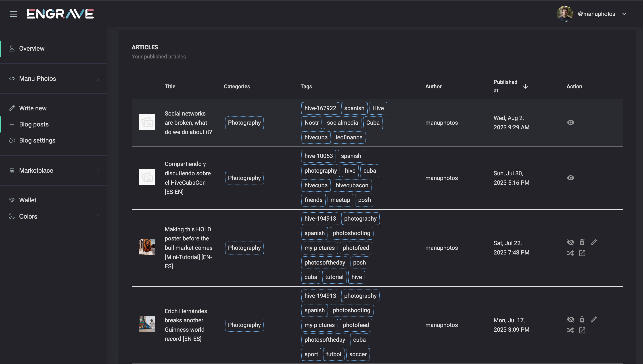Click the Photography category of Social networks article
The height and width of the screenshot is (364, 643).
(244, 123)
